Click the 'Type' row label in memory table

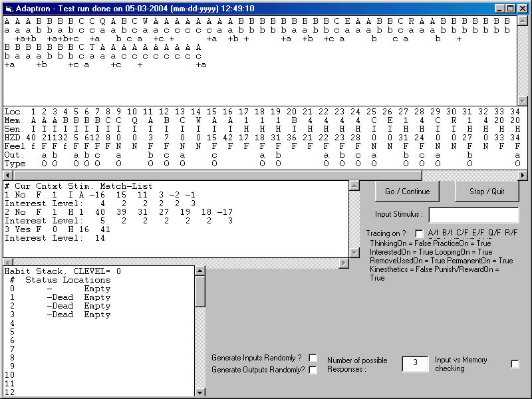[x=15, y=164]
